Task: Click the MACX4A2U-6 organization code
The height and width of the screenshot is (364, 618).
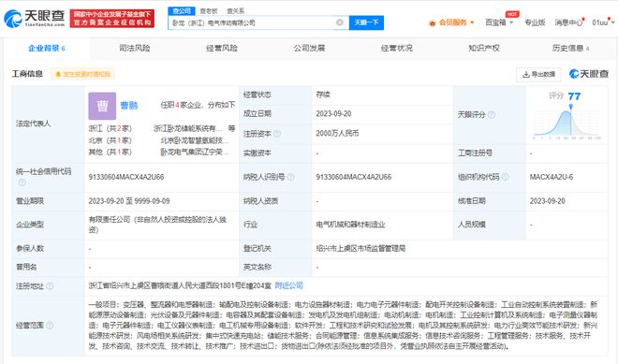Action: (551, 177)
